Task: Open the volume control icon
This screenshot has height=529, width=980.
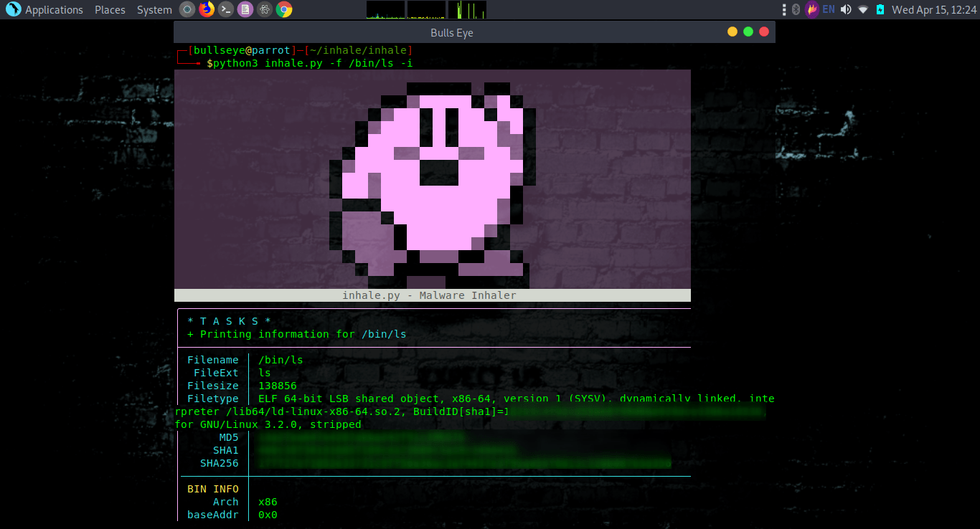Action: (x=846, y=9)
